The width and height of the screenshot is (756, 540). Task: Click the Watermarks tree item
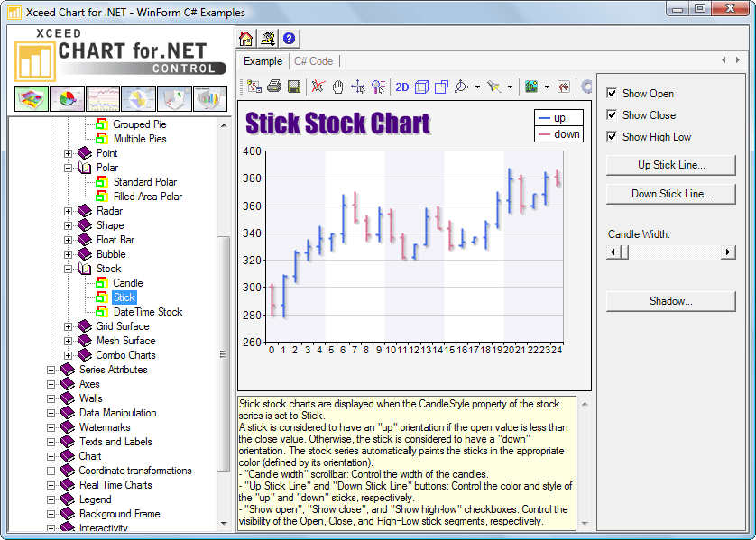[x=105, y=427]
